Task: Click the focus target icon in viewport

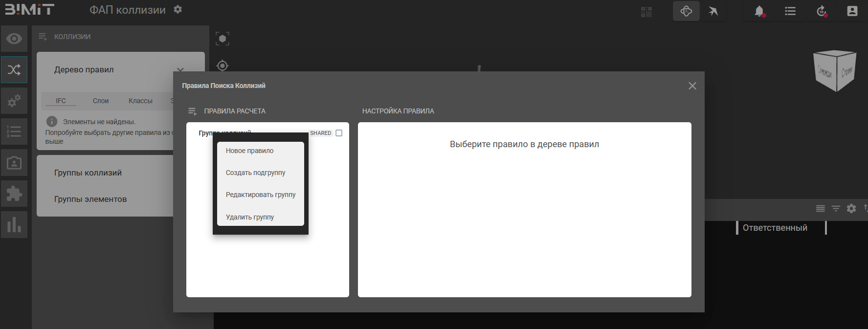Action: tap(223, 66)
